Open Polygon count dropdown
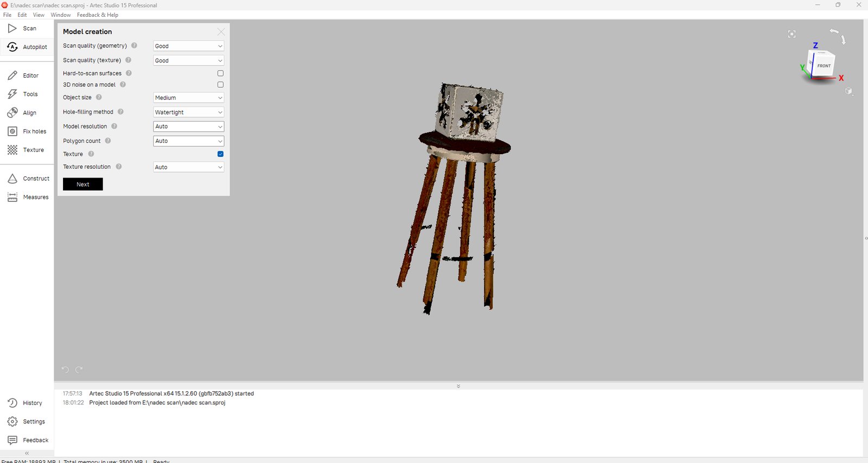Image resolution: width=868 pixels, height=463 pixels. 188,141
